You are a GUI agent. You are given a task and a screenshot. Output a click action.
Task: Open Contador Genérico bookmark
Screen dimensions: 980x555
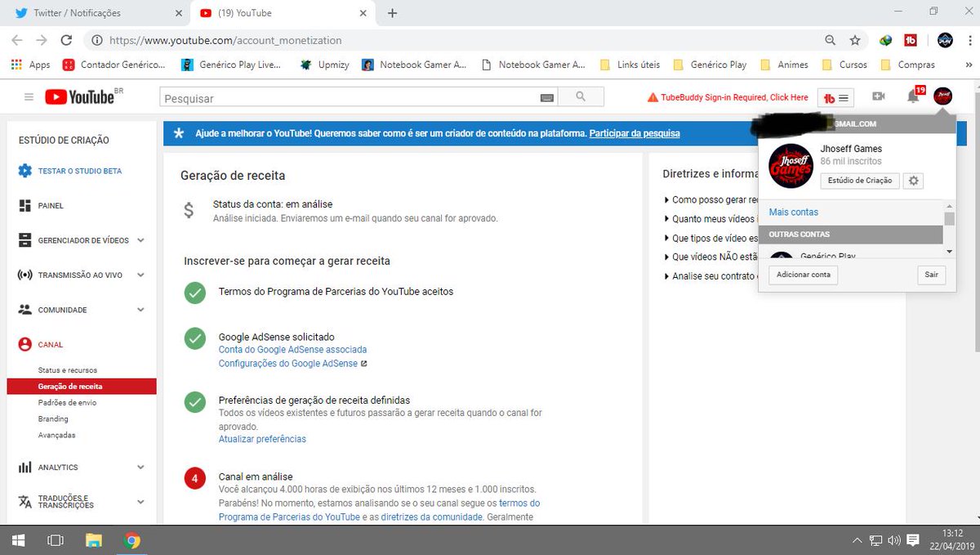point(114,65)
